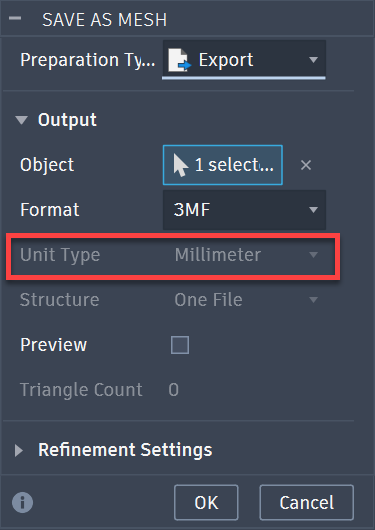Click the Export document icon
The width and height of the screenshot is (375, 530).
click(180, 60)
